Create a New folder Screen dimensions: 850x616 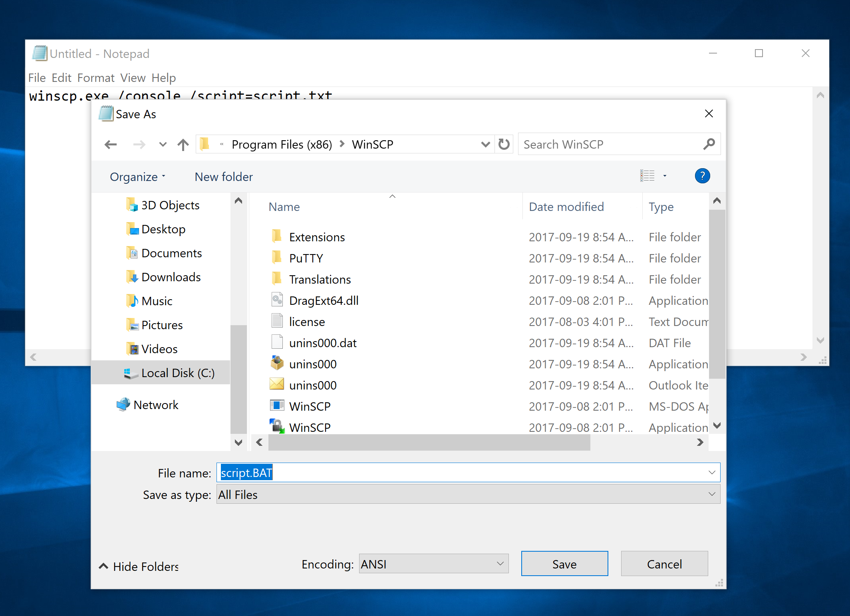(x=224, y=177)
